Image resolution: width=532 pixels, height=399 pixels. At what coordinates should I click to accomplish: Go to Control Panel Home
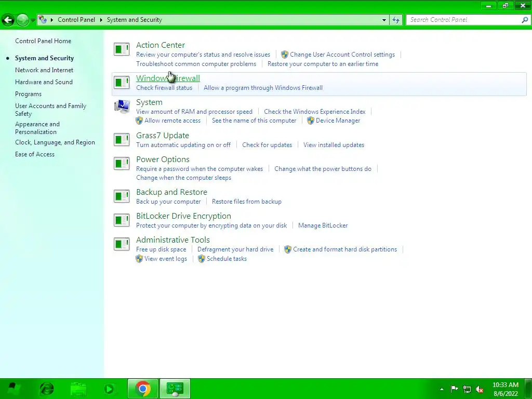pos(43,41)
